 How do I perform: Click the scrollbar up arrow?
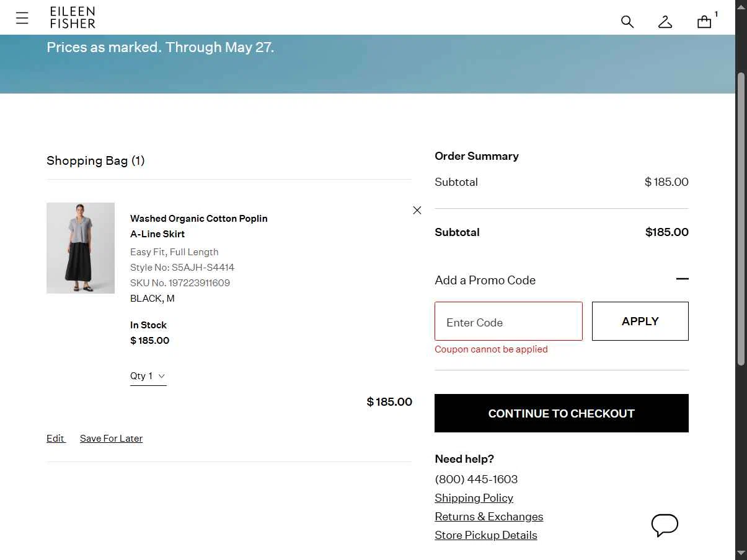coord(741,6)
